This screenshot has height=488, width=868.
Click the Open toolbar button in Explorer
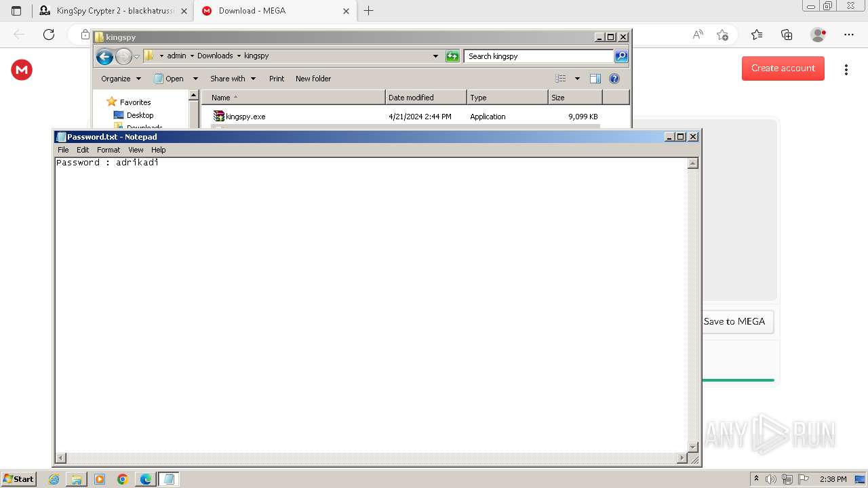pos(169,79)
